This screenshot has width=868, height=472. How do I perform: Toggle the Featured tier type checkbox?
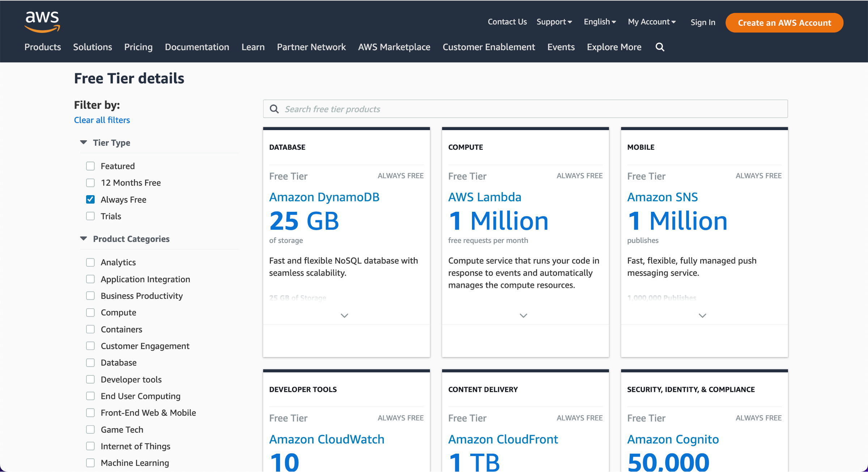(91, 166)
